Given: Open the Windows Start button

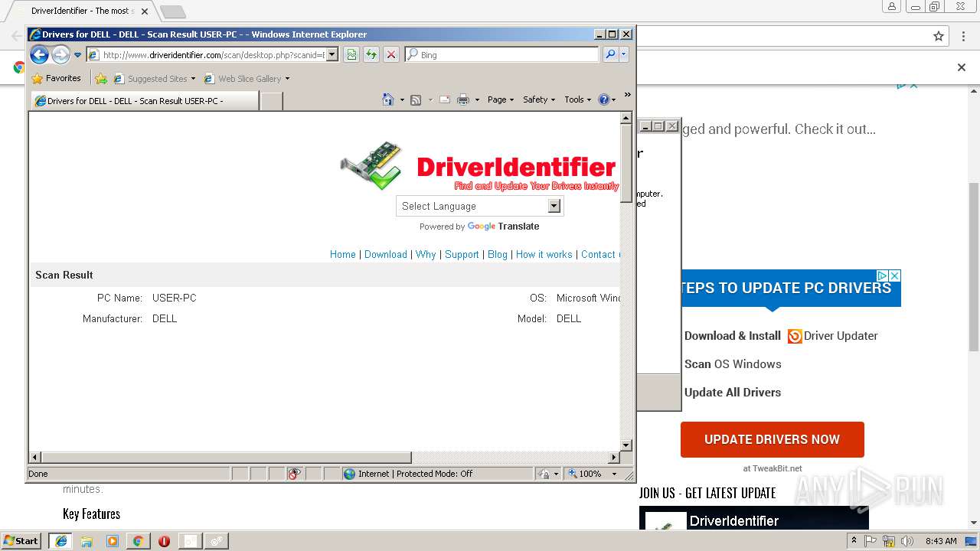Looking at the screenshot, I should [x=21, y=540].
